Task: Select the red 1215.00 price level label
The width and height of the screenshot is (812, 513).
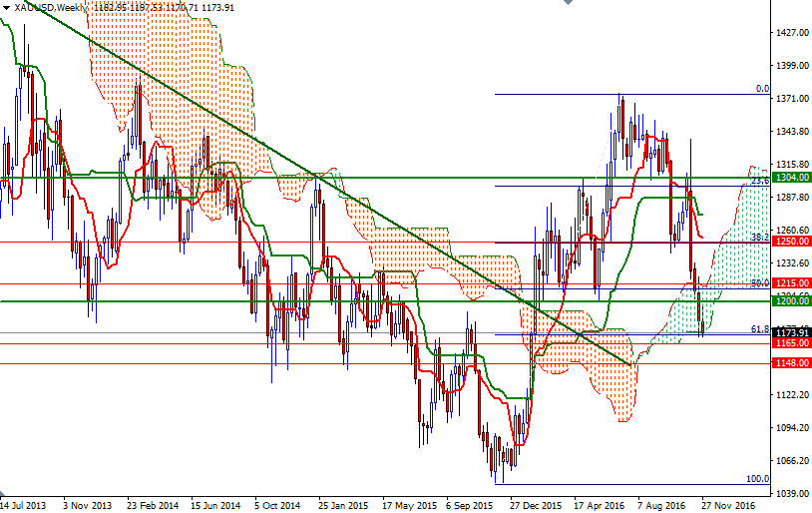Action: [791, 283]
